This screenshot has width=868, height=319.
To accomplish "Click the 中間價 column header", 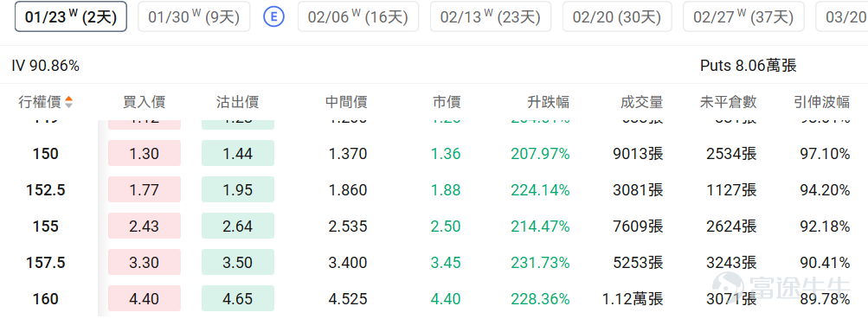I will point(346,102).
